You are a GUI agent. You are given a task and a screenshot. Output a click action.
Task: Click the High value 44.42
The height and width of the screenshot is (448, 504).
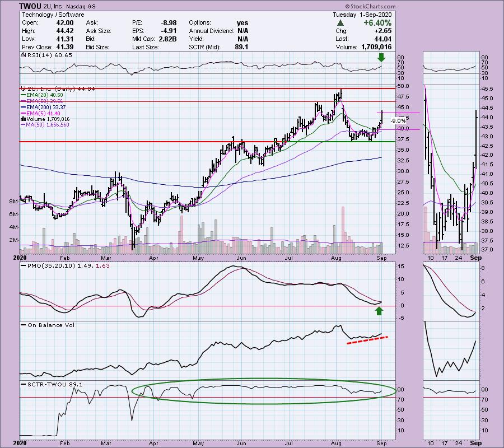coord(65,31)
